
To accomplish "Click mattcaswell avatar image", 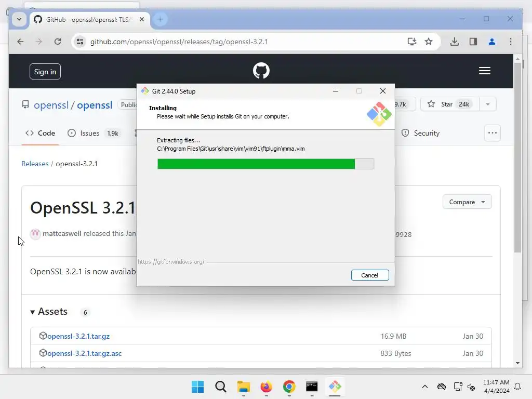I will coord(35,234).
